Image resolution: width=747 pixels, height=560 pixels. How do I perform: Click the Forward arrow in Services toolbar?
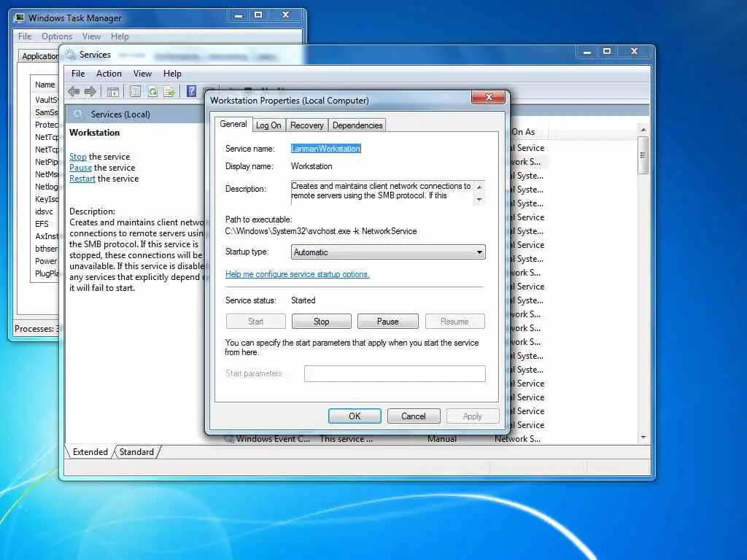click(90, 91)
